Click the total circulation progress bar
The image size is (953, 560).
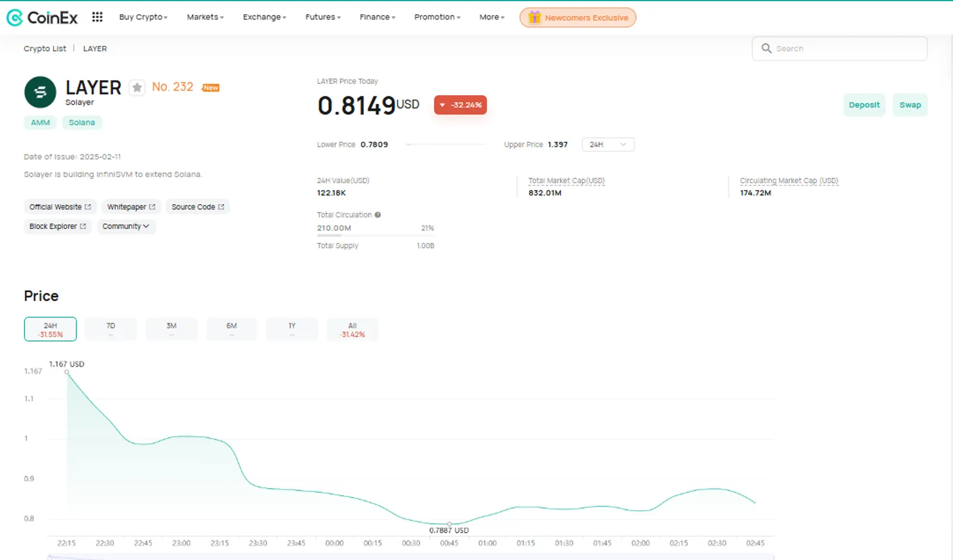tap(375, 236)
